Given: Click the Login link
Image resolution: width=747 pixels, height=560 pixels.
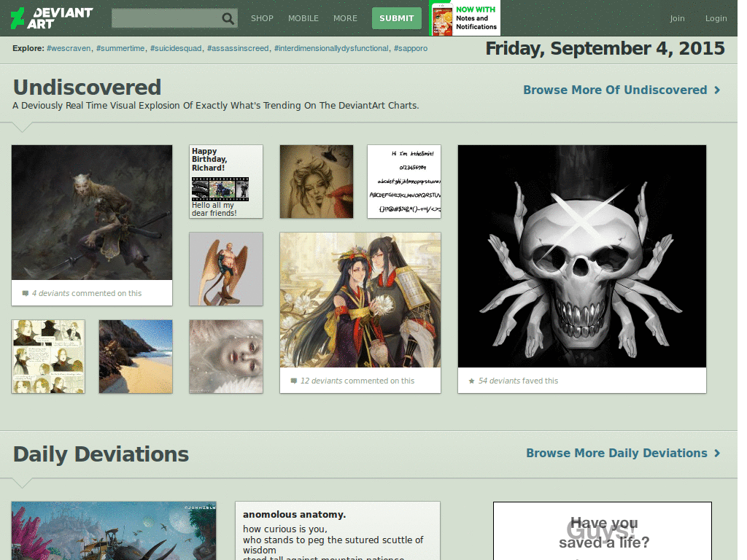Looking at the screenshot, I should 716,18.
